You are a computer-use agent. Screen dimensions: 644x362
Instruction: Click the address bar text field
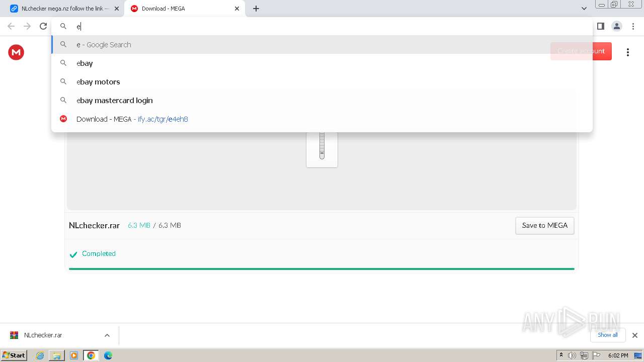(322, 26)
